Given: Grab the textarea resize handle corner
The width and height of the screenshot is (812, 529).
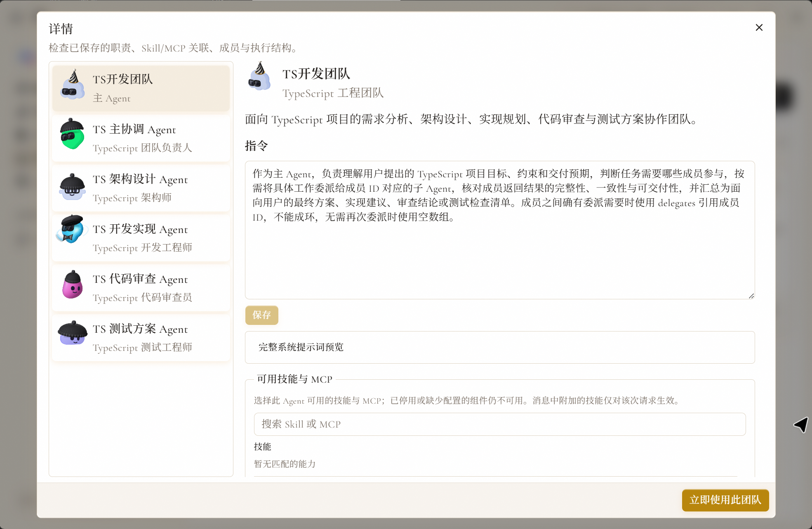Looking at the screenshot, I should 751,296.
